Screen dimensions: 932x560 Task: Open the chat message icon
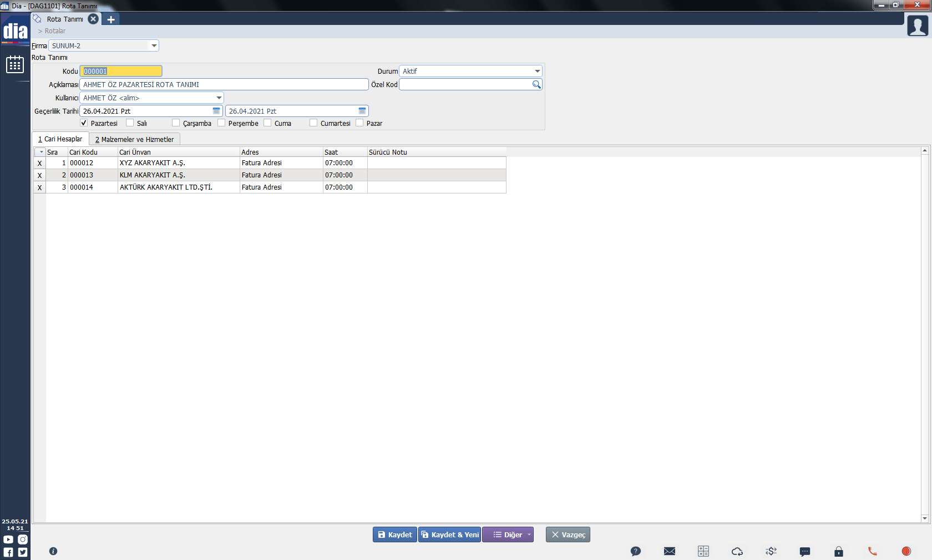pyautogui.click(x=805, y=551)
